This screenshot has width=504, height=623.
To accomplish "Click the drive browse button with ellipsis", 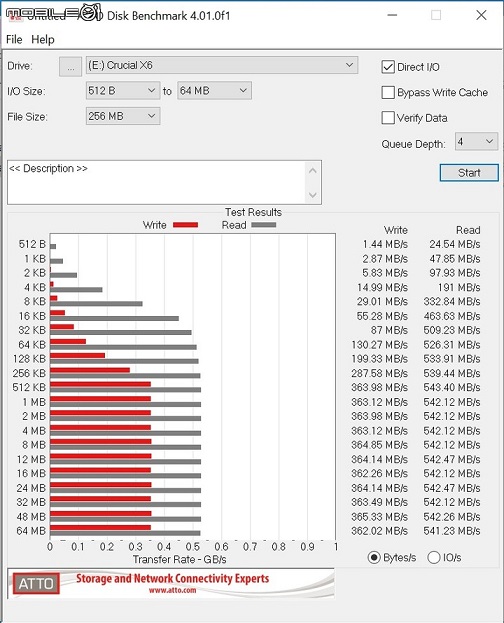I will (70, 66).
